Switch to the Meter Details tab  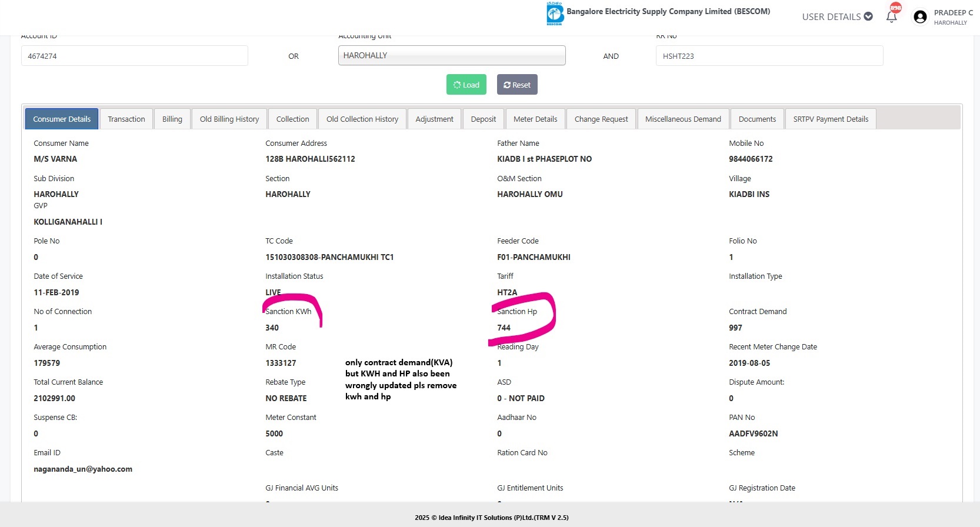click(535, 119)
